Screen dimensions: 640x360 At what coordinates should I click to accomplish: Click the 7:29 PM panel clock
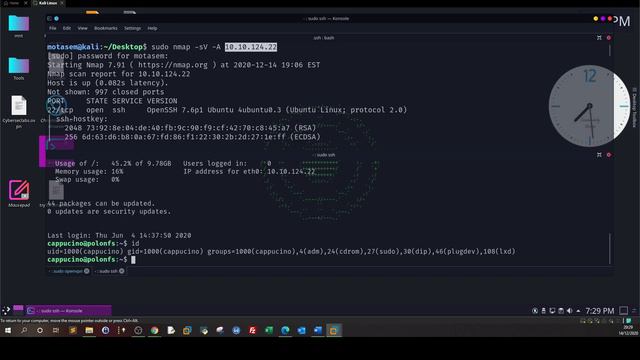(x=599, y=311)
